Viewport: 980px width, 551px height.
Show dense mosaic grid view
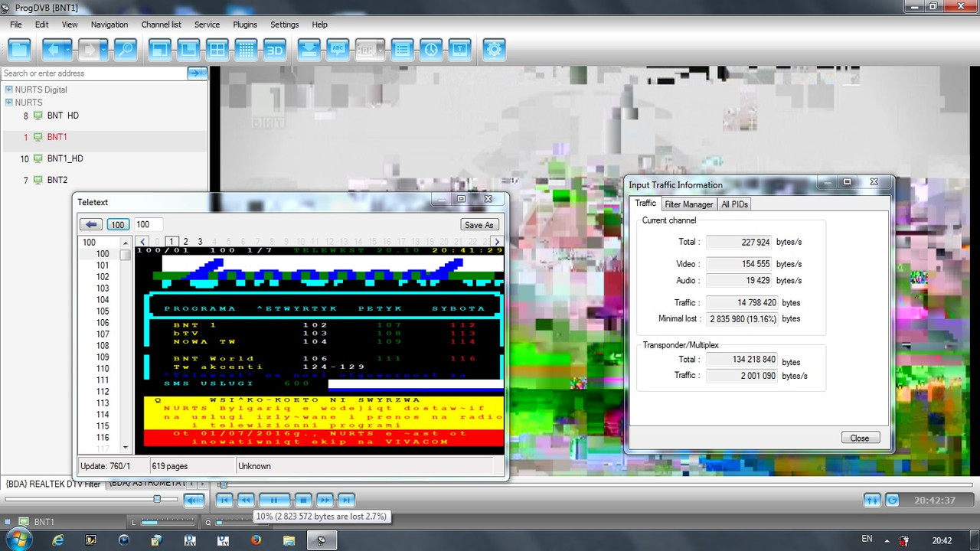point(246,50)
